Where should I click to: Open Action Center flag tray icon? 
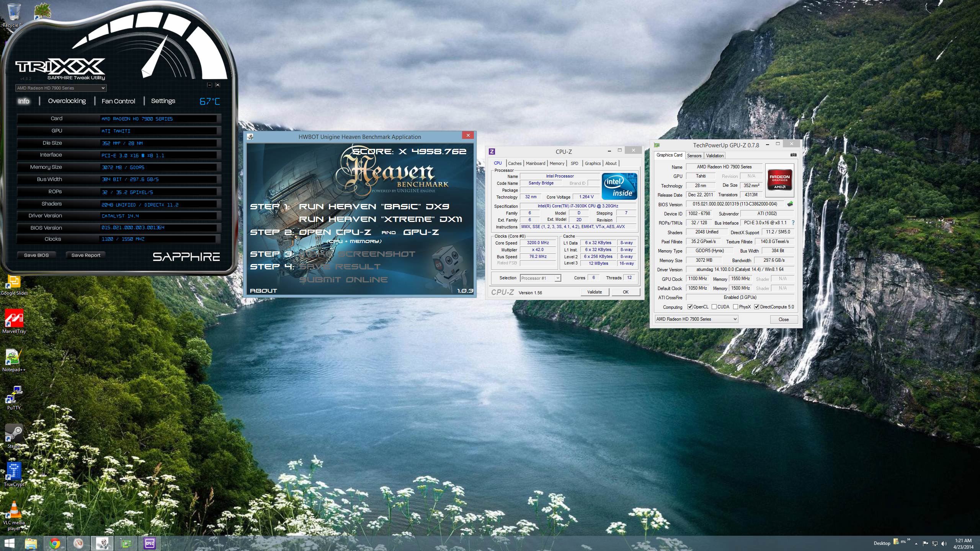pos(925,543)
